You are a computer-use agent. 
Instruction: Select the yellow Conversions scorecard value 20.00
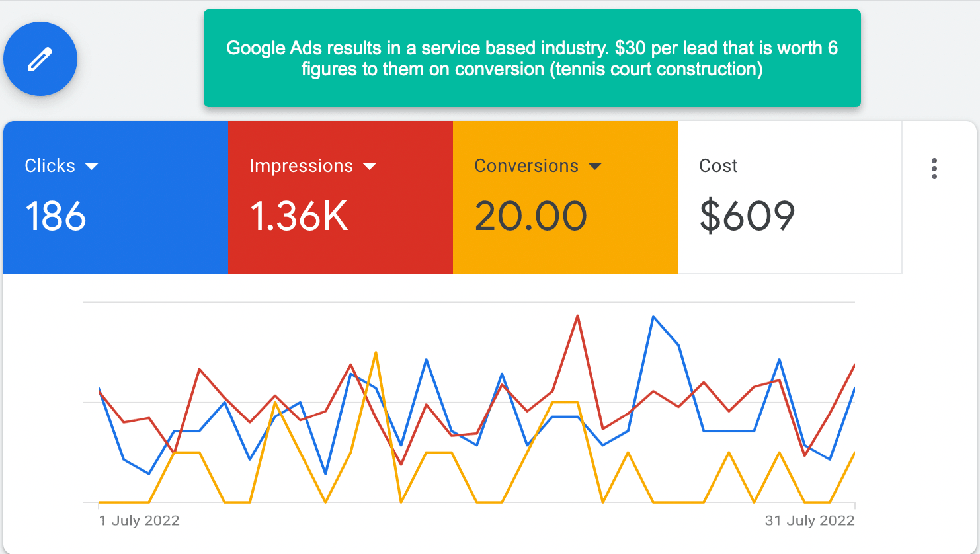coord(530,216)
